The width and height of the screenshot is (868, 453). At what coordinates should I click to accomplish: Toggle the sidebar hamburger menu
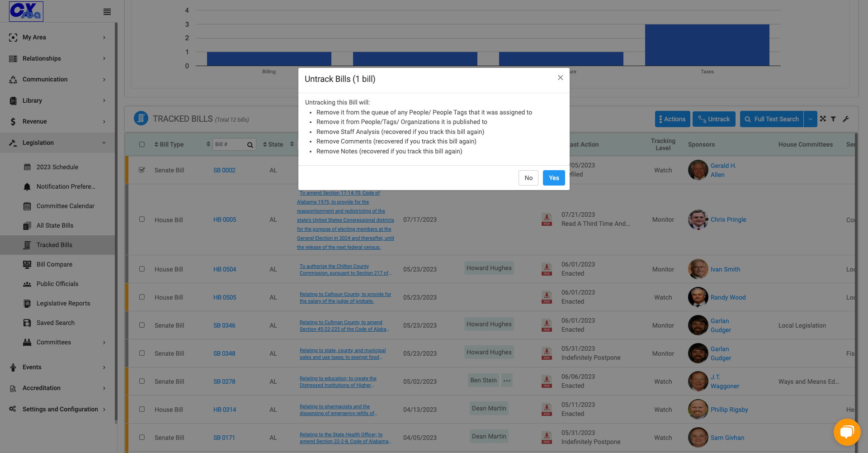pyautogui.click(x=107, y=12)
